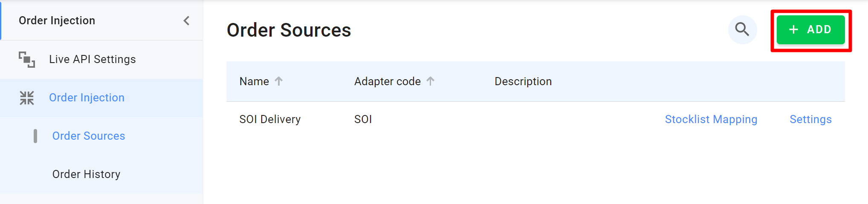Select the SOI Delivery row name
Image resolution: width=868 pixels, height=204 pixels.
(270, 119)
